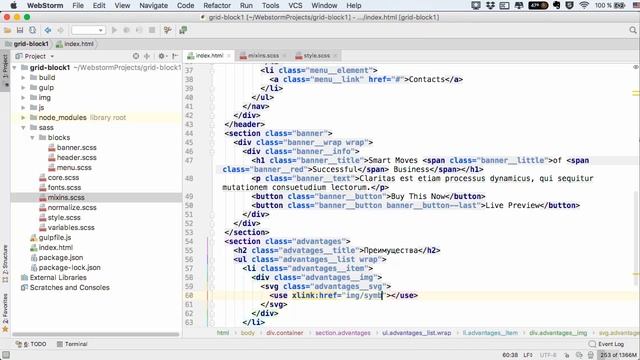The height and width of the screenshot is (360, 640).
Task: Expand the gulp folder
Action: point(23,87)
